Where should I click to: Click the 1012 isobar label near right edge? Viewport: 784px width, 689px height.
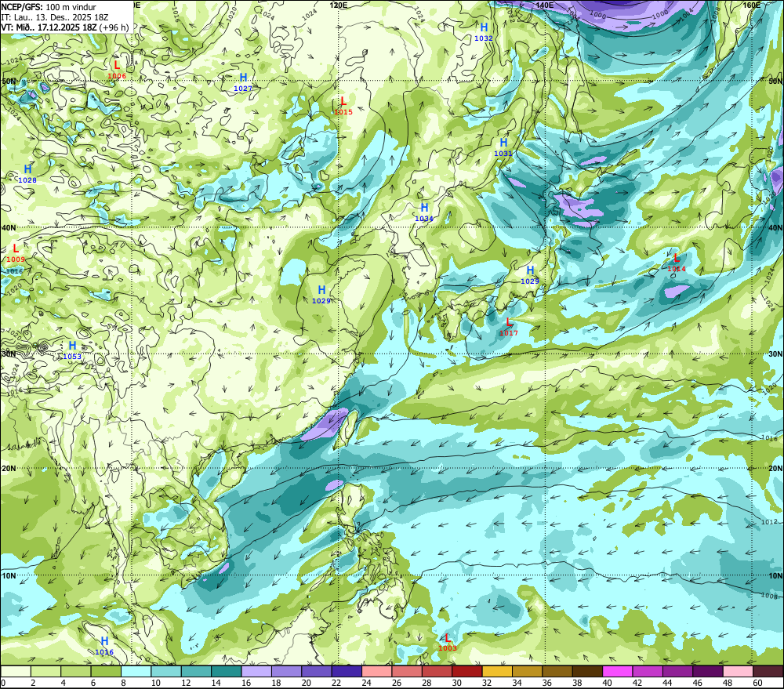click(770, 522)
